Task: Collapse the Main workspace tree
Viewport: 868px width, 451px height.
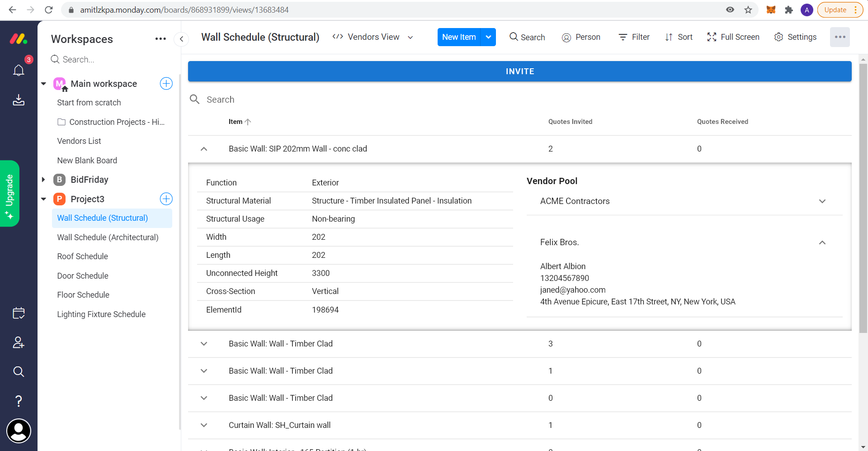Action: click(x=43, y=84)
